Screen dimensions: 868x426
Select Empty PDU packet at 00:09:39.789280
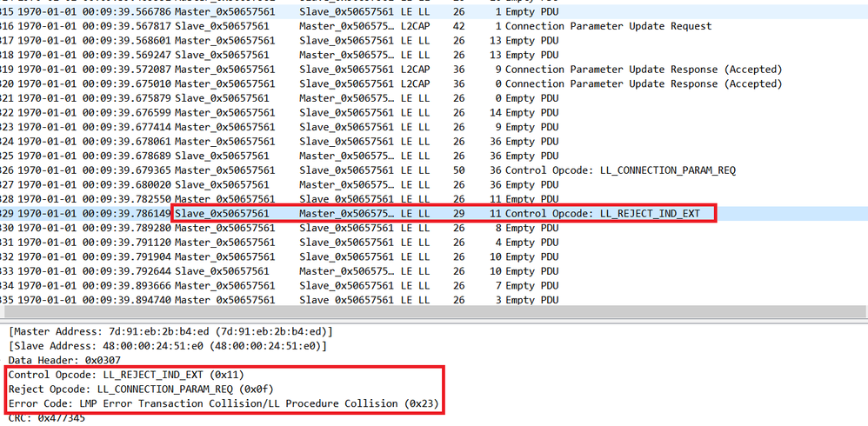coord(434,228)
